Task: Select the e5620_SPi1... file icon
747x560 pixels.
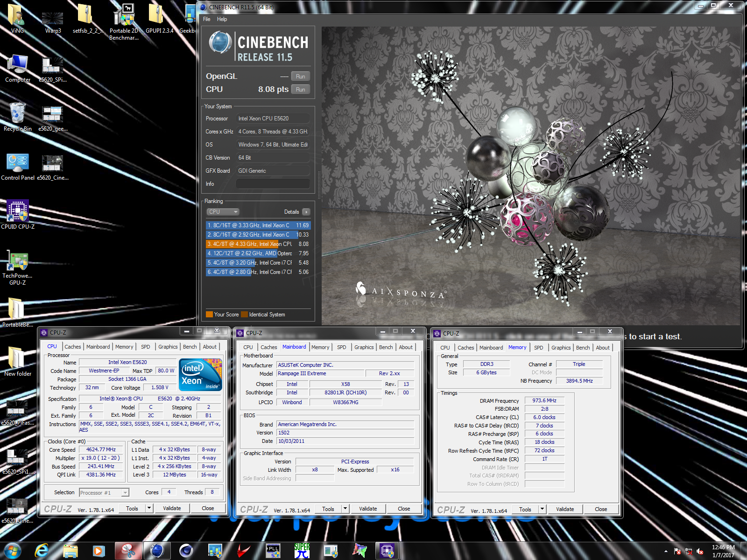Action: click(x=18, y=461)
